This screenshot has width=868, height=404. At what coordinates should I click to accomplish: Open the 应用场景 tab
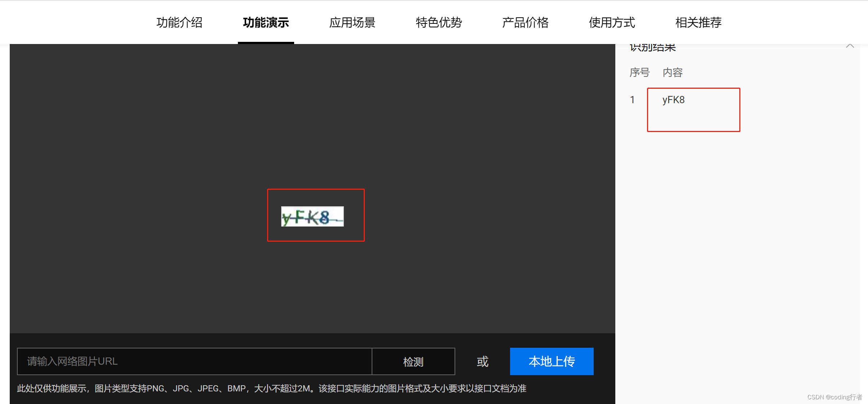tap(353, 22)
